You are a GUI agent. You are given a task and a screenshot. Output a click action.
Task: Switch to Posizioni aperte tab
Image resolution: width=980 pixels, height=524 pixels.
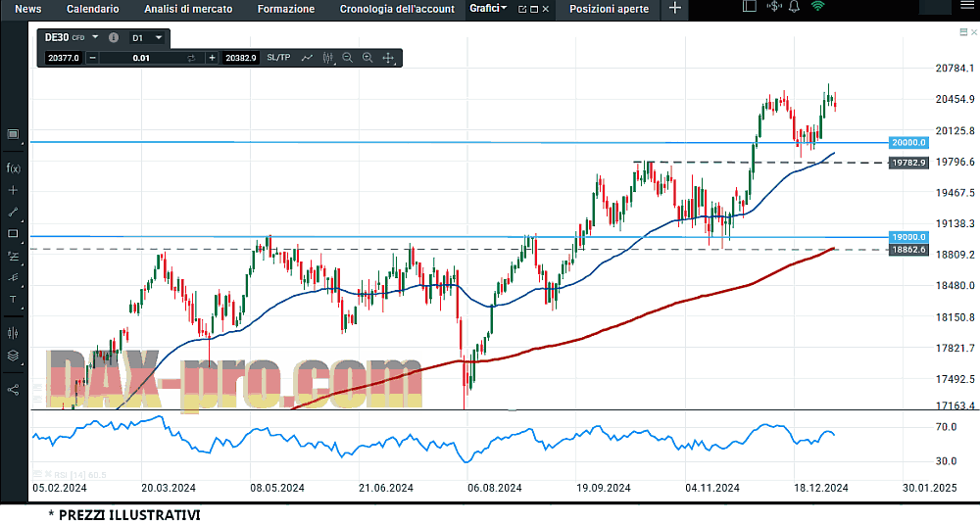pos(609,9)
